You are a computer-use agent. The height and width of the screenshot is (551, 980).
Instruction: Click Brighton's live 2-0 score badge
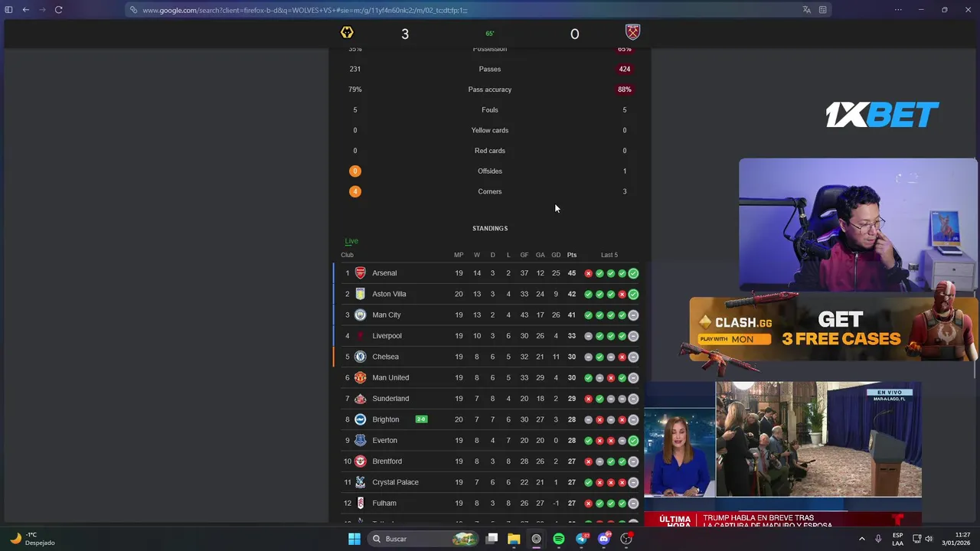pyautogui.click(x=421, y=419)
